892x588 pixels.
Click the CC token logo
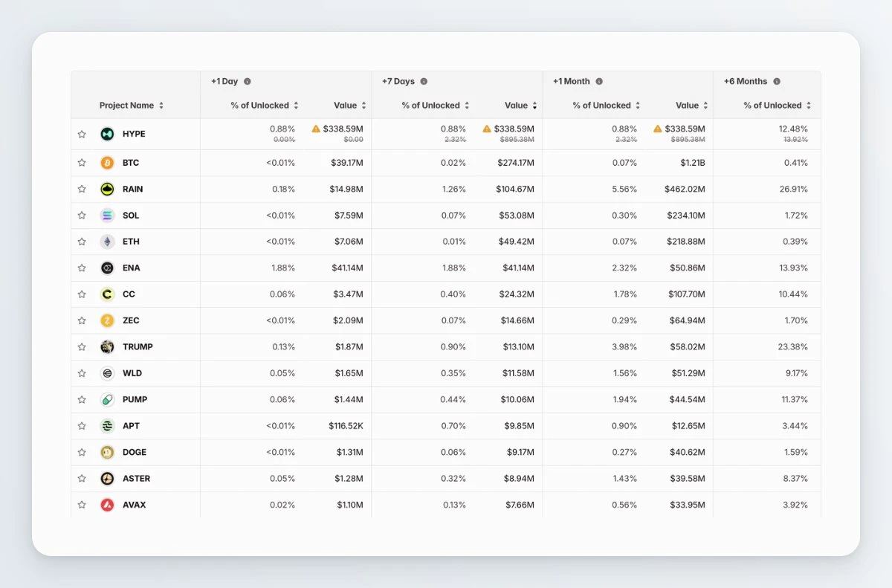click(x=107, y=294)
